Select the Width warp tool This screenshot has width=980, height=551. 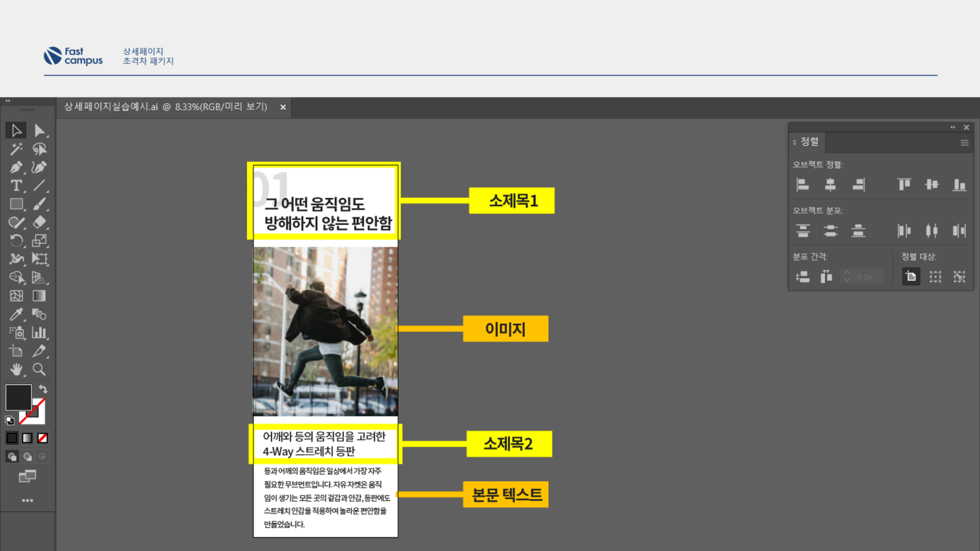[16, 259]
